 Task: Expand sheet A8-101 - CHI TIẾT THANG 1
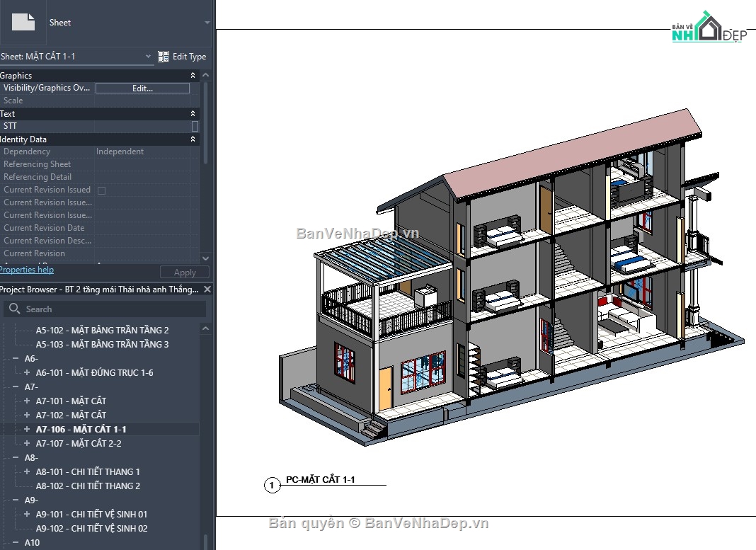click(27, 472)
